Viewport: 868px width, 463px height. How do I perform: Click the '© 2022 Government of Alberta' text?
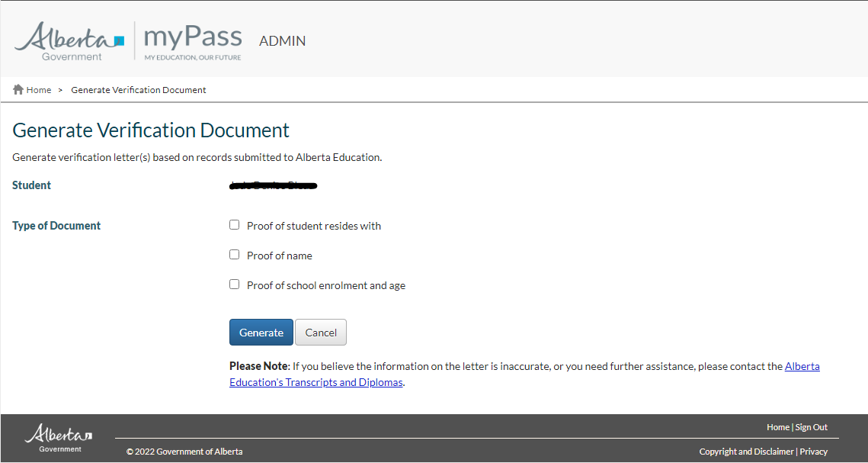(x=184, y=451)
